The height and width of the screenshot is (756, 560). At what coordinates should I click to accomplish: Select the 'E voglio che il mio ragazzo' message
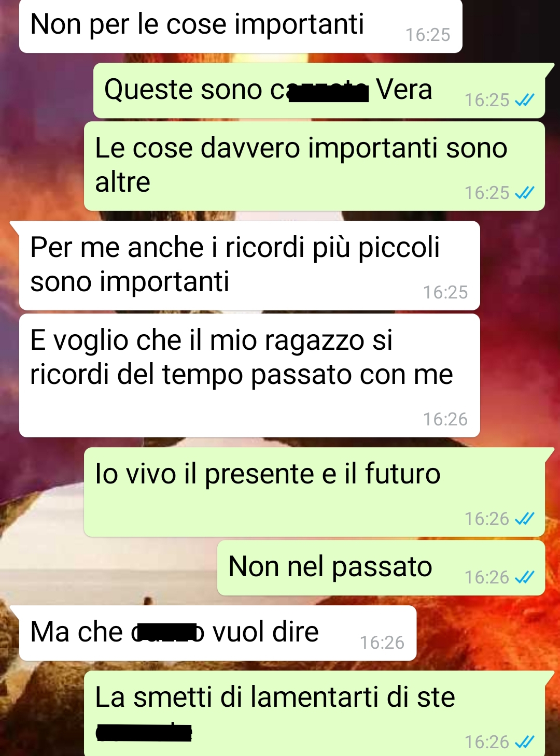(x=249, y=376)
